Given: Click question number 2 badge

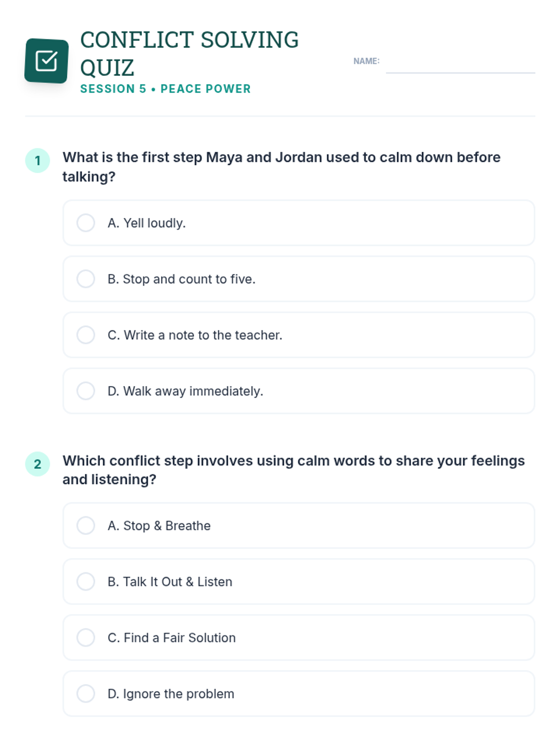Looking at the screenshot, I should tap(37, 464).
